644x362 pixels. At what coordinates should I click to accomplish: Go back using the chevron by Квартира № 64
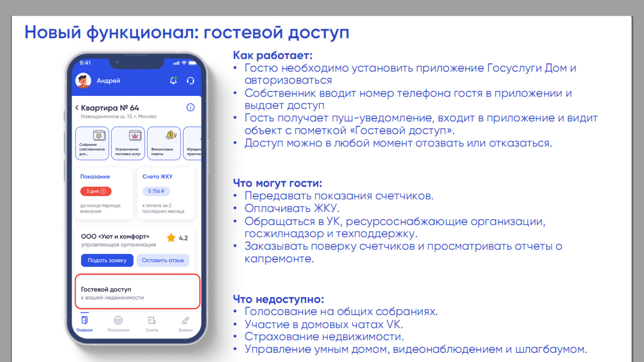77,108
